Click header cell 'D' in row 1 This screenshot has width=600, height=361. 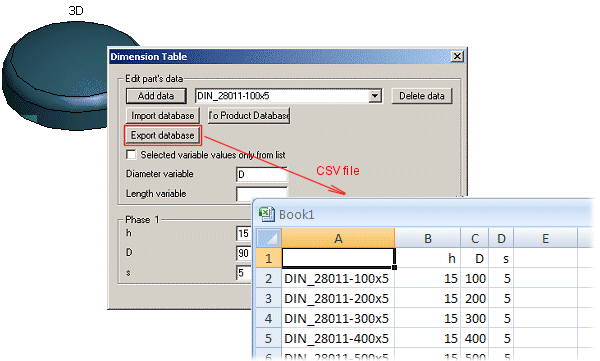(x=475, y=258)
